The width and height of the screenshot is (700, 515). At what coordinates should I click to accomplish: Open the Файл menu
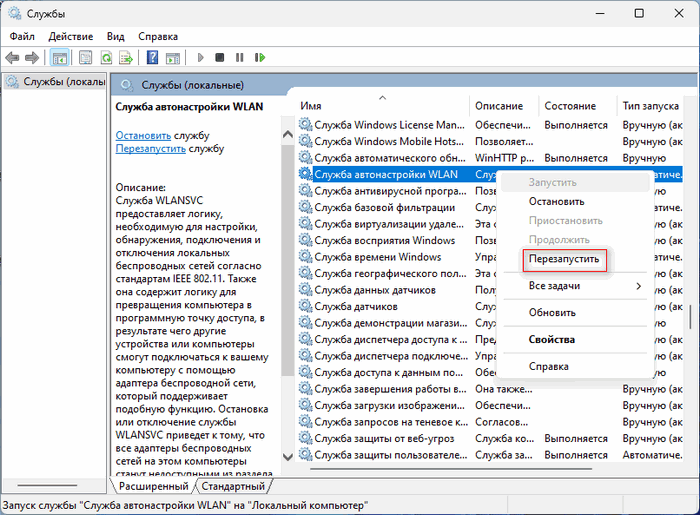(22, 36)
